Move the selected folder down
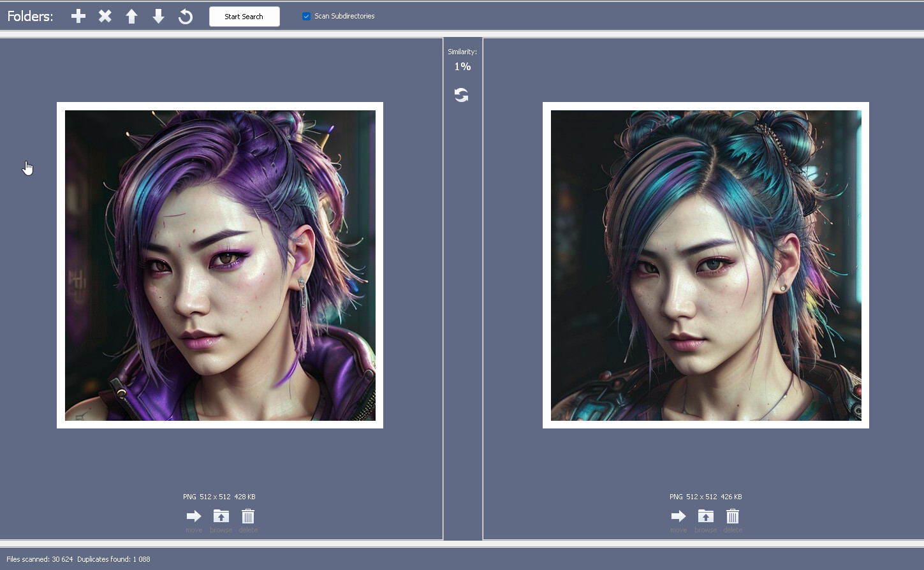Screen dimensions: 924x570 click(x=158, y=16)
